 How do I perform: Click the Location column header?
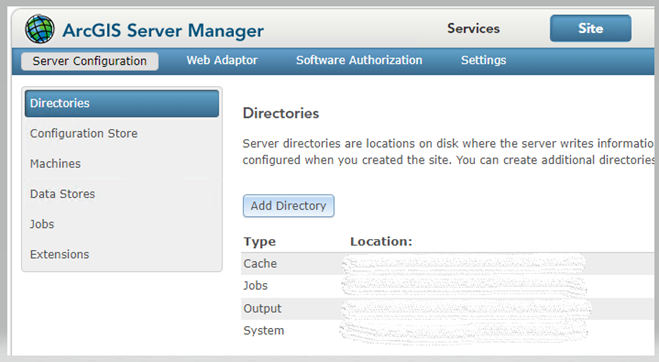pos(381,242)
